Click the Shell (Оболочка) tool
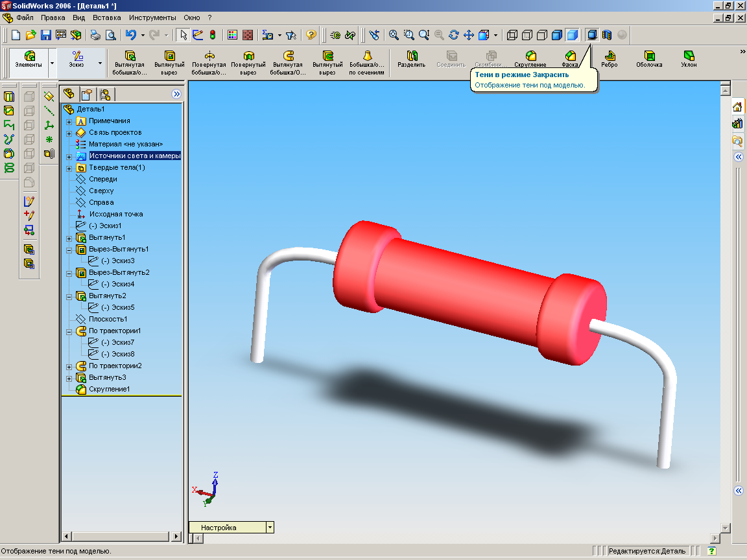 coord(649,59)
